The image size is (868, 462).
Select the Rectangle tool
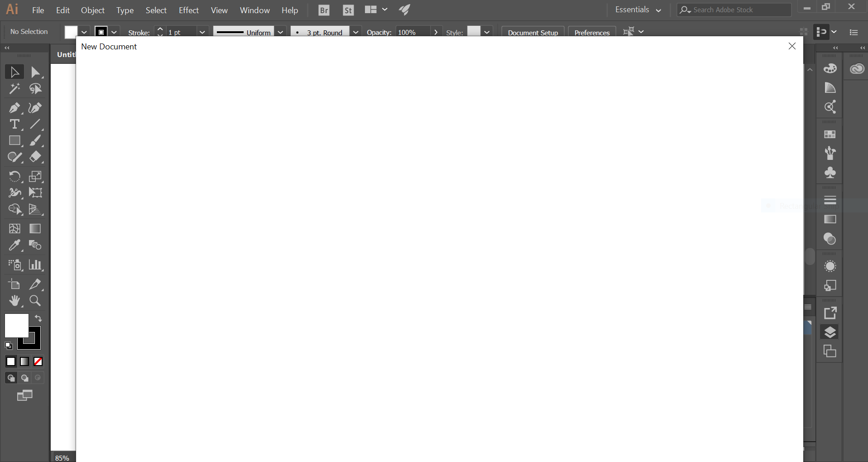click(x=15, y=140)
